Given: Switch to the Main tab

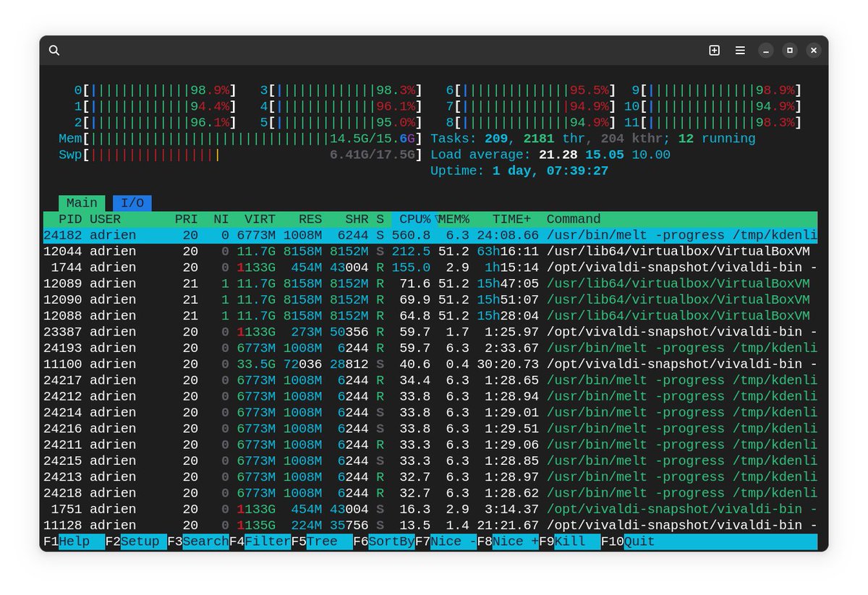Looking at the screenshot, I should (x=82, y=203).
